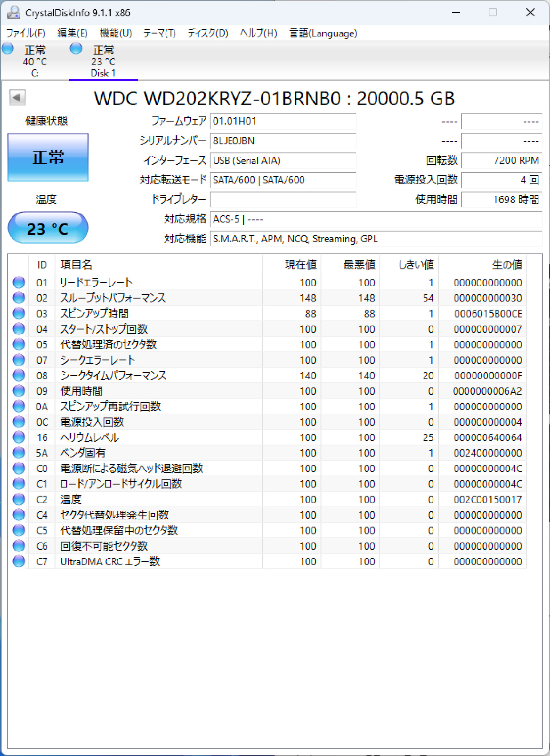Select raw value 002400000000
The width and height of the screenshot is (550, 756).
[488, 453]
